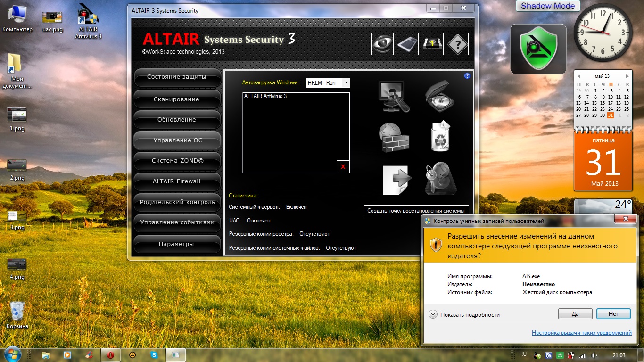Open the Компьютер desktop icon
Image resolution: width=644 pixels, height=362 pixels.
click(17, 19)
